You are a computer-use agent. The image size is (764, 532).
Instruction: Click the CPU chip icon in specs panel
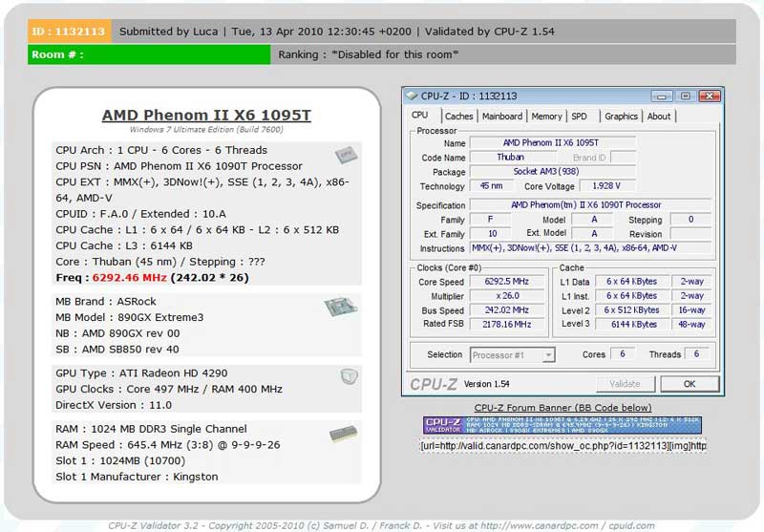pos(346,155)
